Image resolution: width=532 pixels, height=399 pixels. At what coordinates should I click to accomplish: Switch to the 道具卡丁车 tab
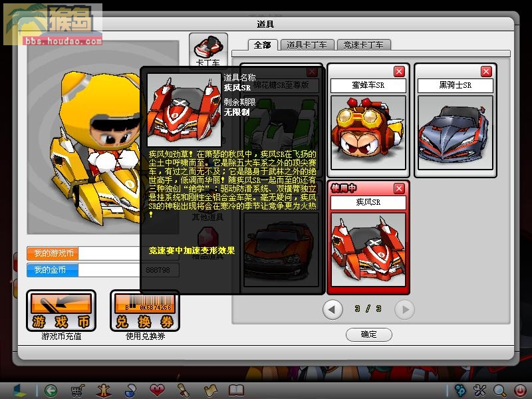point(307,45)
